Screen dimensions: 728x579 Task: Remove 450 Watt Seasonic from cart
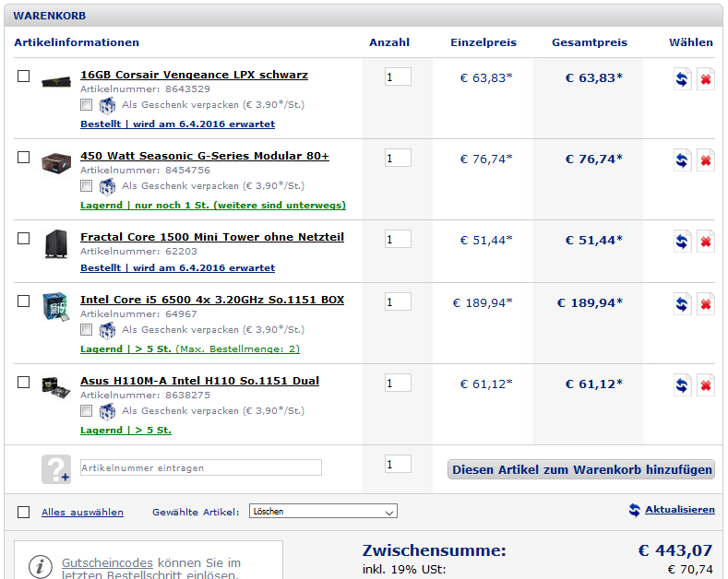705,160
